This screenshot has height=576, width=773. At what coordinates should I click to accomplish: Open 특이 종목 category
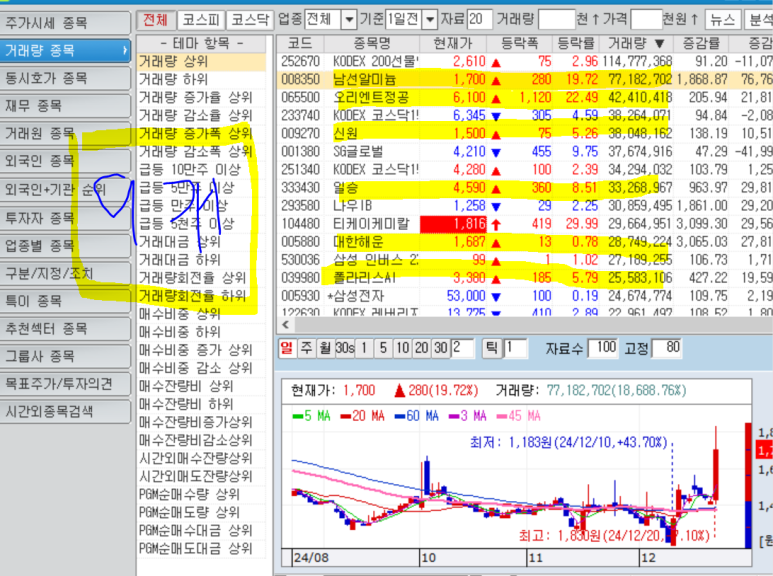coord(65,301)
